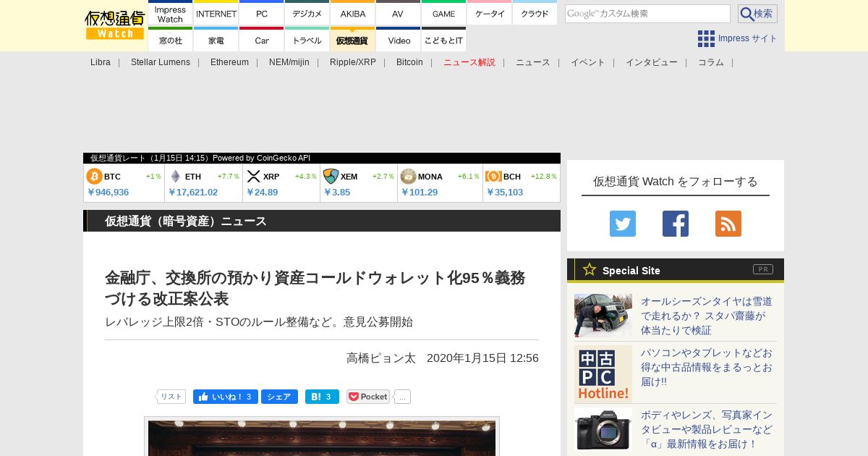Open the ニュース menu link
Image resolution: width=868 pixels, height=456 pixels.
tap(533, 62)
